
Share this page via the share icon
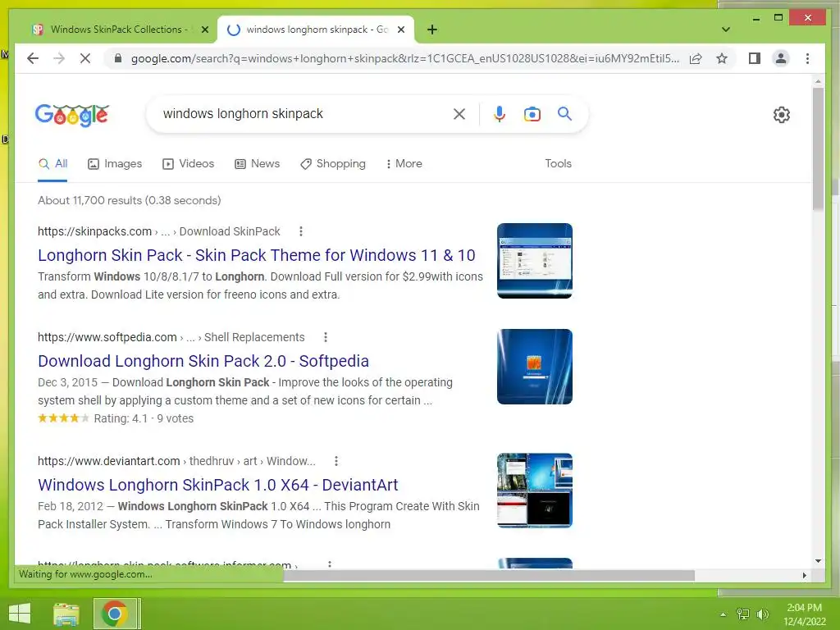pyautogui.click(x=696, y=58)
